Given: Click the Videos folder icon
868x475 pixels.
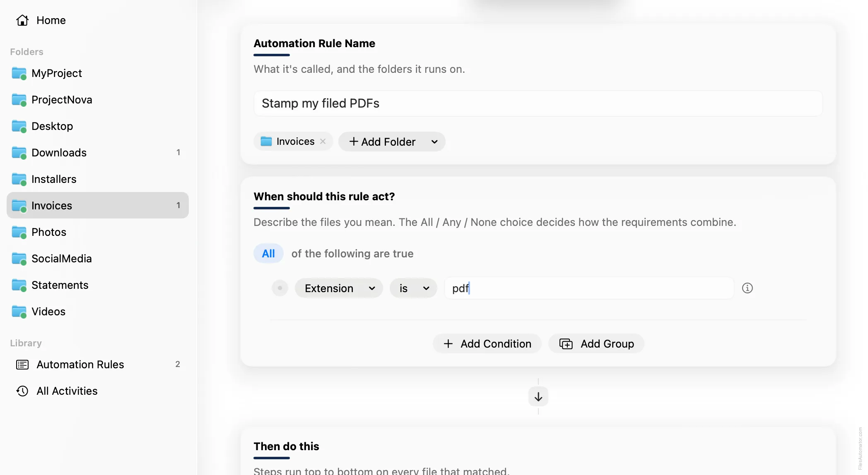Looking at the screenshot, I should tap(19, 312).
